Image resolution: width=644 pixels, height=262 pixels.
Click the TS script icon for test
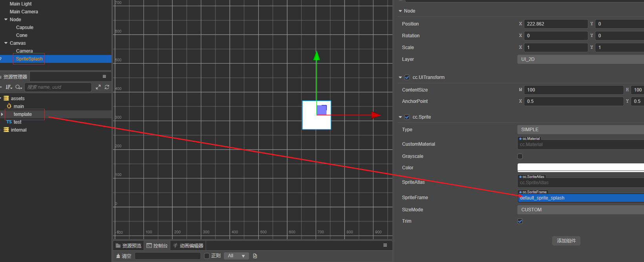click(x=9, y=122)
